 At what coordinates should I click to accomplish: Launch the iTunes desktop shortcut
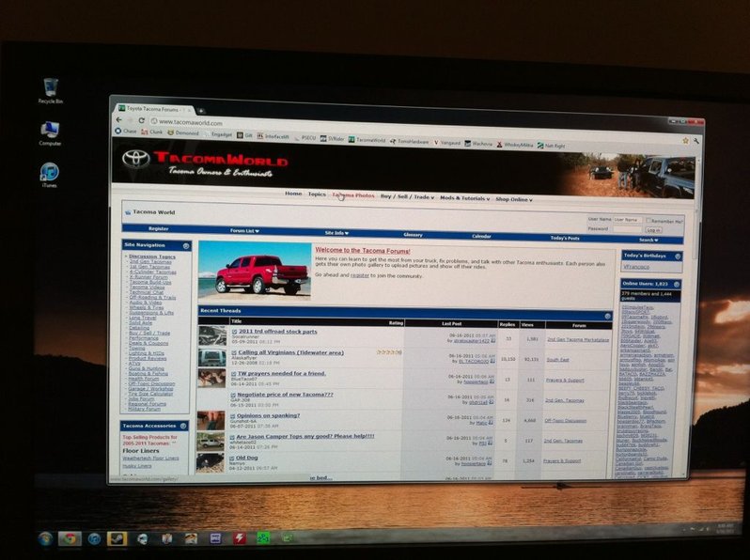[49, 175]
